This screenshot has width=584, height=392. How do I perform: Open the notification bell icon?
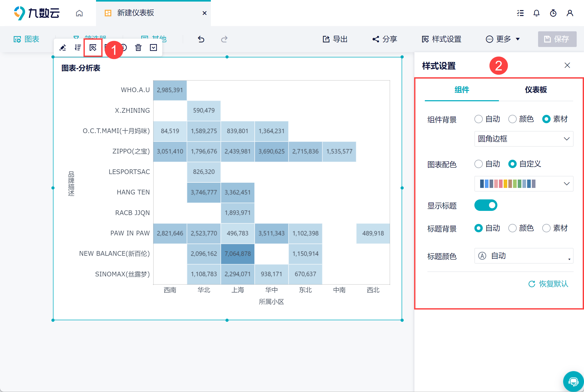tap(536, 13)
